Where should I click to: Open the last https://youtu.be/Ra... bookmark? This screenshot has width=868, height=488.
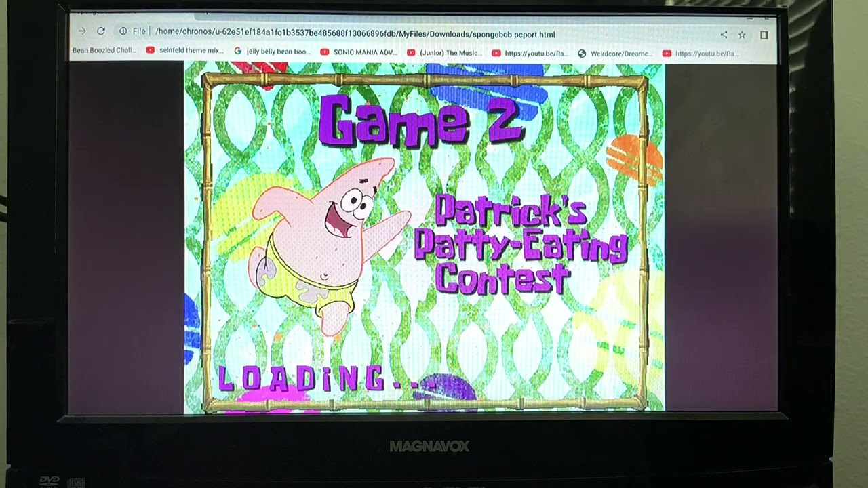tap(701, 54)
